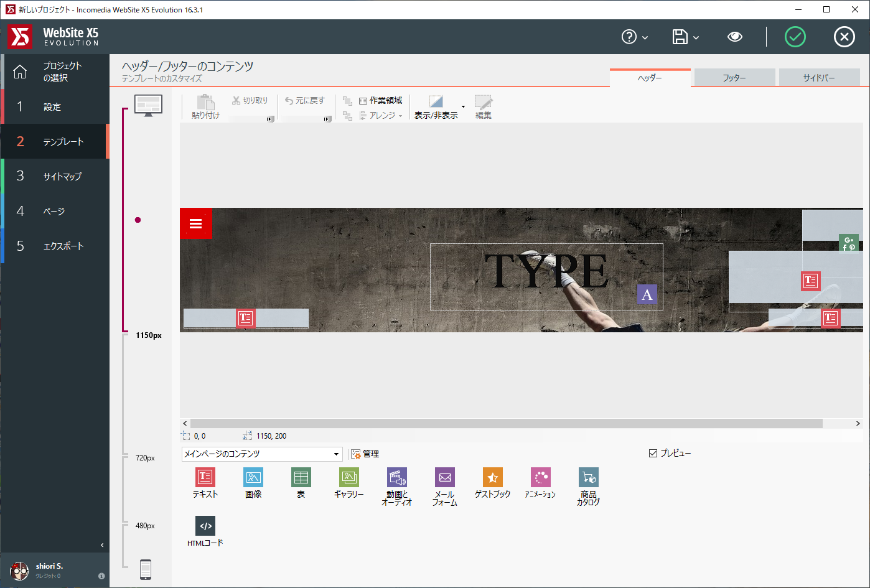Select the Image object icon
The width and height of the screenshot is (870, 588).
253,478
